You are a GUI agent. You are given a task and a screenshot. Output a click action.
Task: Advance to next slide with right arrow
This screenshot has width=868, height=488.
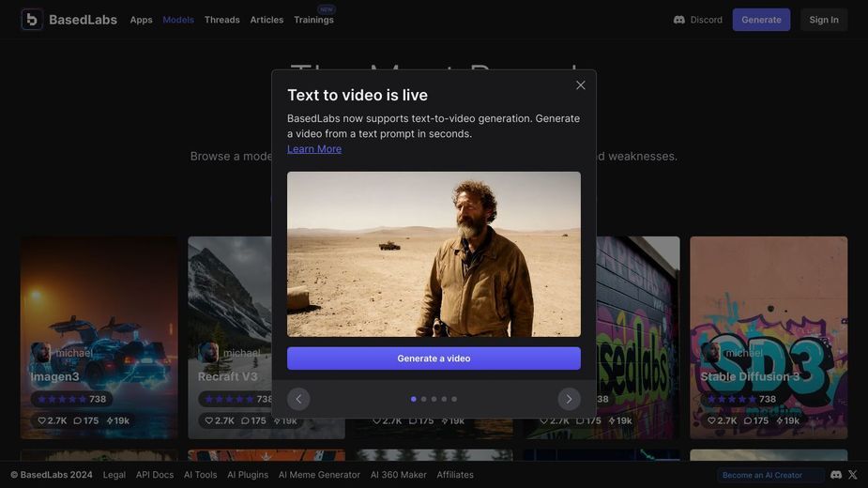click(569, 399)
